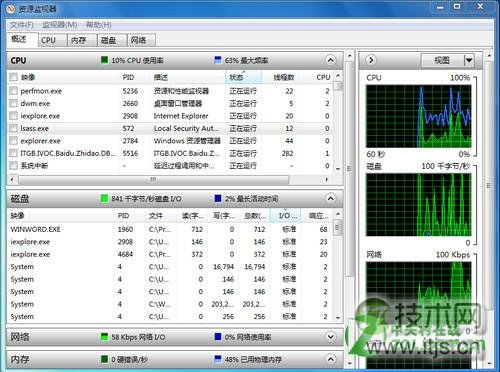Click the green hard faults indicator
The width and height of the screenshot is (500, 372).
[104, 359]
